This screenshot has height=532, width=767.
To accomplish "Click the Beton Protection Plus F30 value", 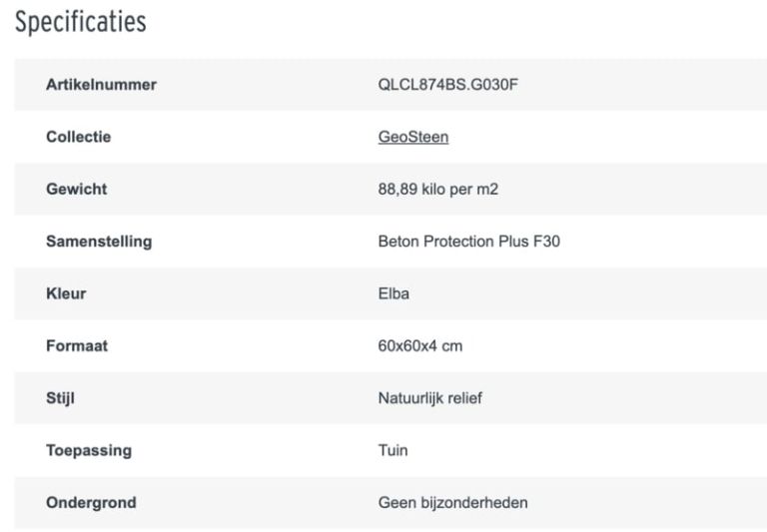I will click(468, 242).
